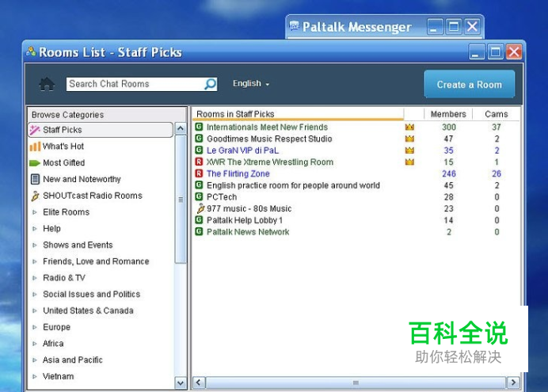Open The Flirting Zone room
The image size is (548, 392).
click(238, 173)
